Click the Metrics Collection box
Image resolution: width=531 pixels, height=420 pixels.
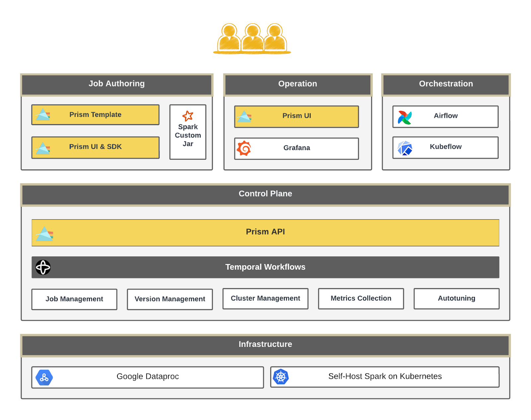(361, 298)
